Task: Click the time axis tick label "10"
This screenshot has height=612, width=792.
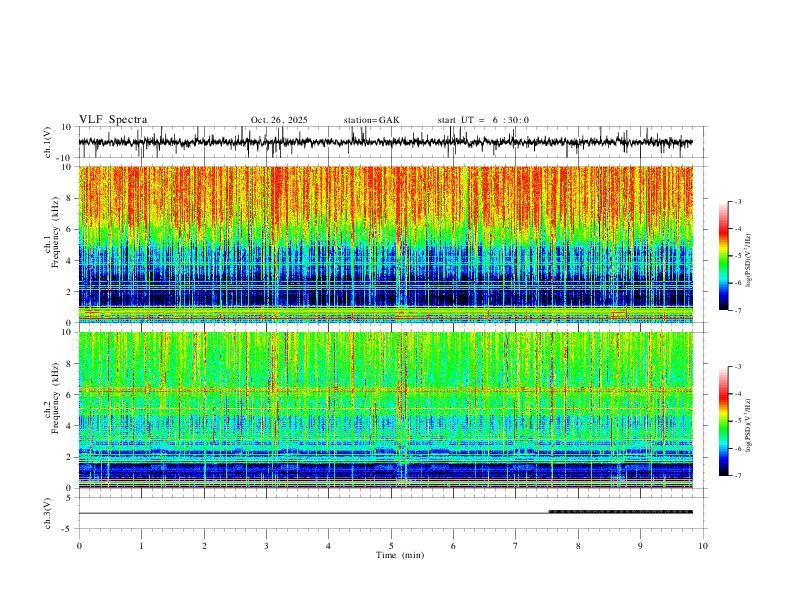Action: click(703, 546)
